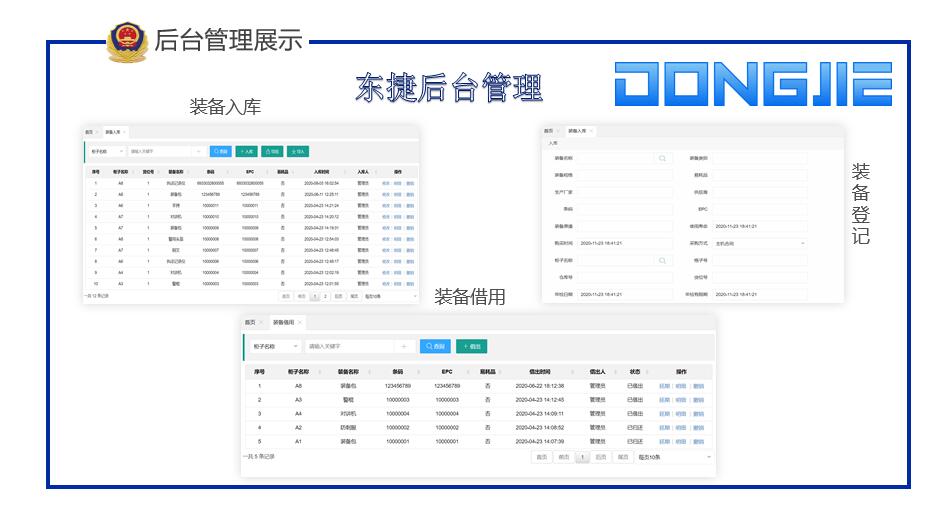Click 明细 link in A3 警棍 row of 装备借用
Viewport: 943px width, 530px height.
click(681, 400)
